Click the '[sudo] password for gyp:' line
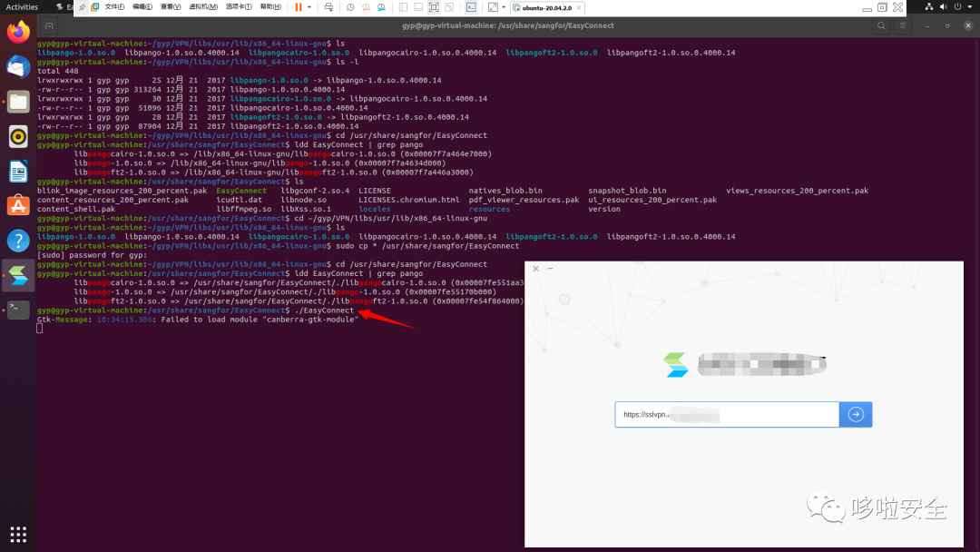980x552 pixels. tap(92, 255)
